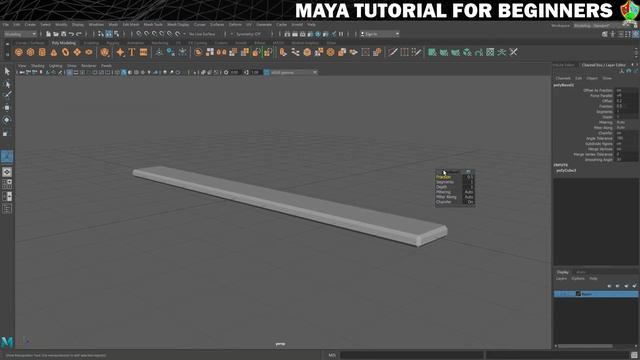This screenshot has width=640, height=360.
Task: Click the New Scene icon
Action: (48, 34)
